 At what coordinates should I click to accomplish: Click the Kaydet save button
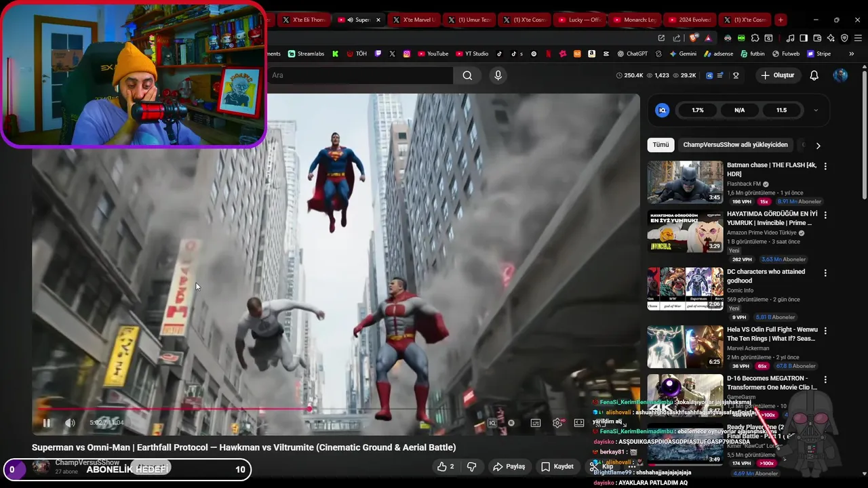pos(557,466)
